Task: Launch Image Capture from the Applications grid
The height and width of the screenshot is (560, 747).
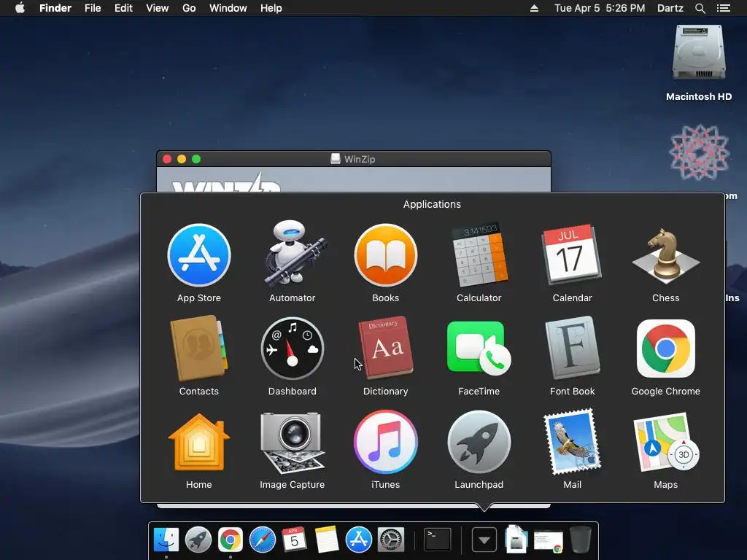Action: click(x=293, y=442)
